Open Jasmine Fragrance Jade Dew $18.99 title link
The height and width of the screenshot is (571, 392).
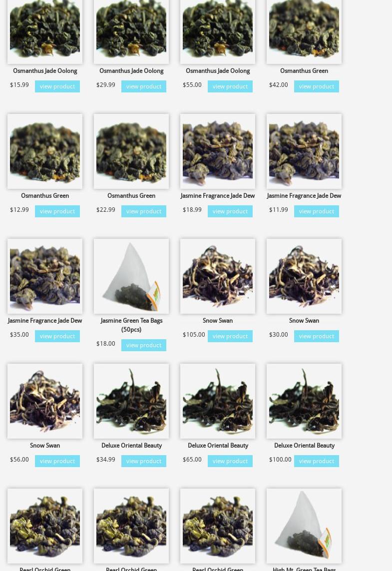coord(218,195)
